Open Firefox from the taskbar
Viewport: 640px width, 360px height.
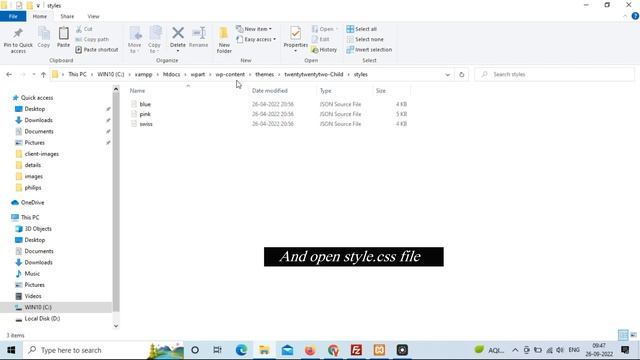pos(310,350)
